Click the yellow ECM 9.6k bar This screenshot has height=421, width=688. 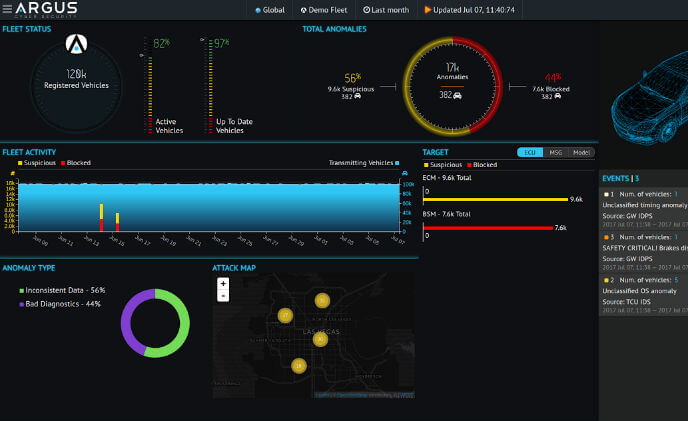(x=495, y=199)
